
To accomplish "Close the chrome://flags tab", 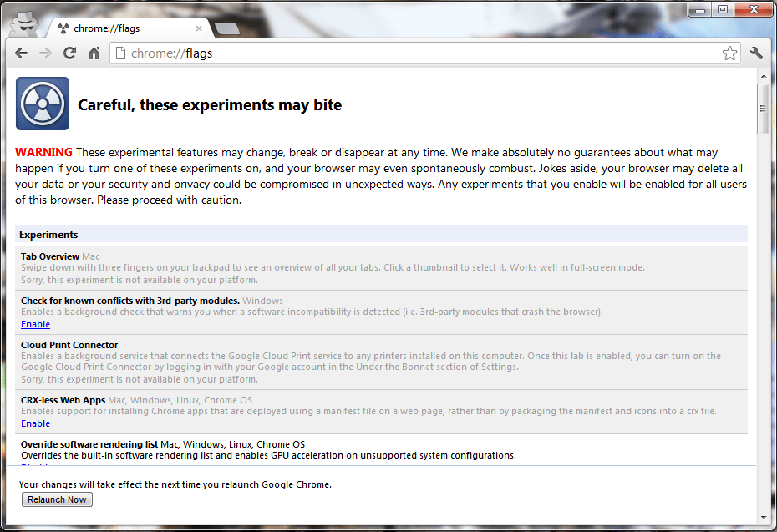I will click(199, 28).
